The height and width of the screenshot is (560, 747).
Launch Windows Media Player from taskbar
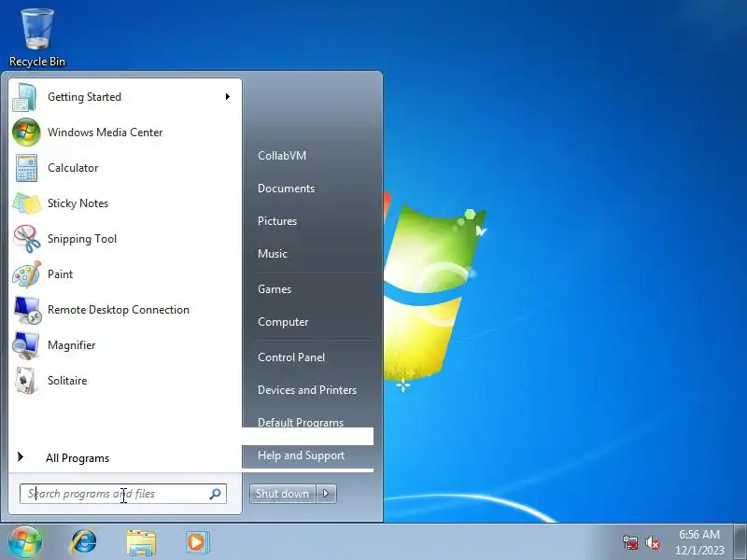click(198, 542)
